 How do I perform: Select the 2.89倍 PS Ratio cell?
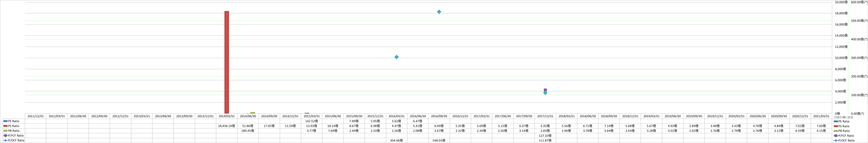(x=694, y=126)
